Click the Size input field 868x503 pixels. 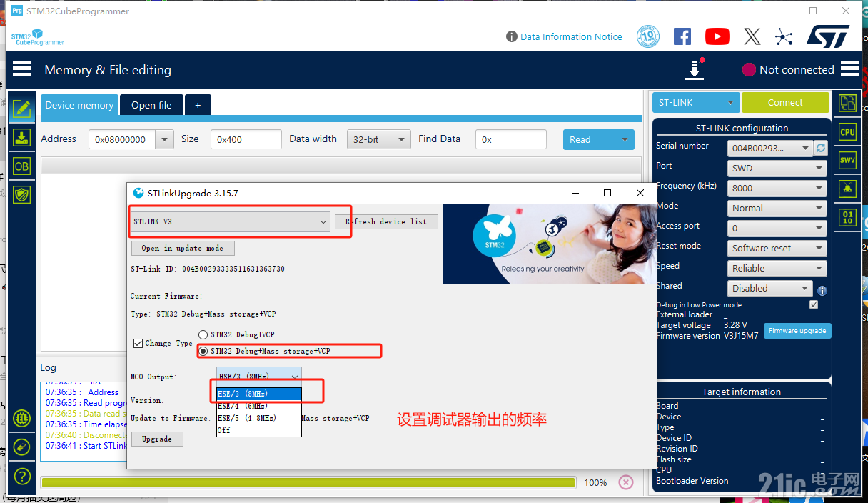pyautogui.click(x=246, y=139)
